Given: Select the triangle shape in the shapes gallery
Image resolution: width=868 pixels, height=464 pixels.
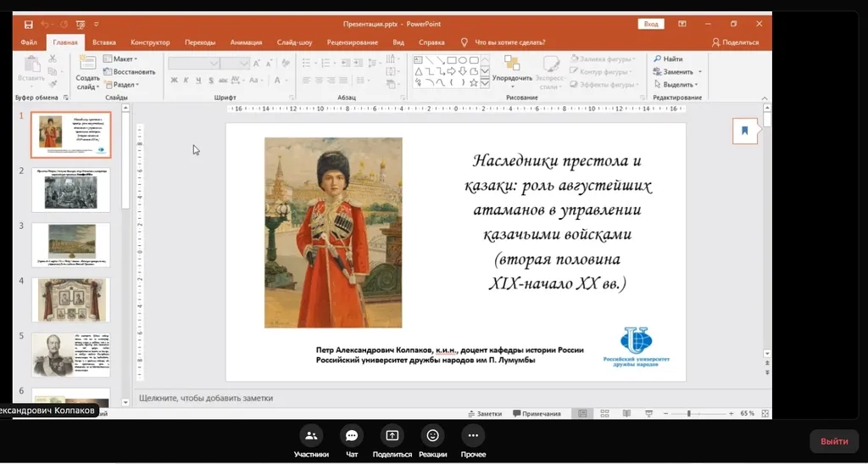Looking at the screenshot, I should [419, 71].
